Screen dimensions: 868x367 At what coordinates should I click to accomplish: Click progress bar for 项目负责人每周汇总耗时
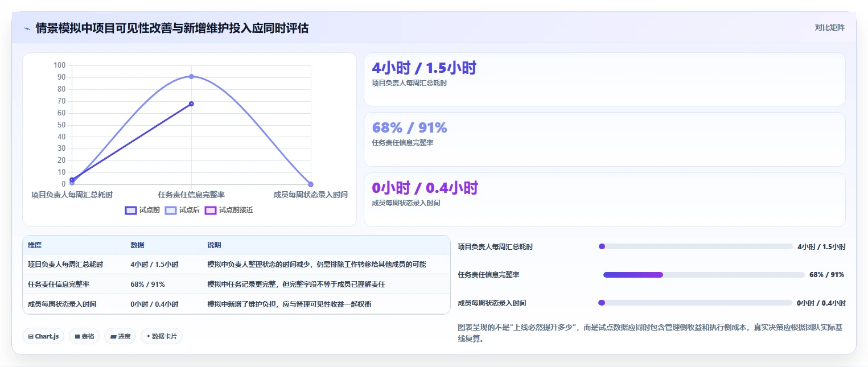click(x=696, y=246)
